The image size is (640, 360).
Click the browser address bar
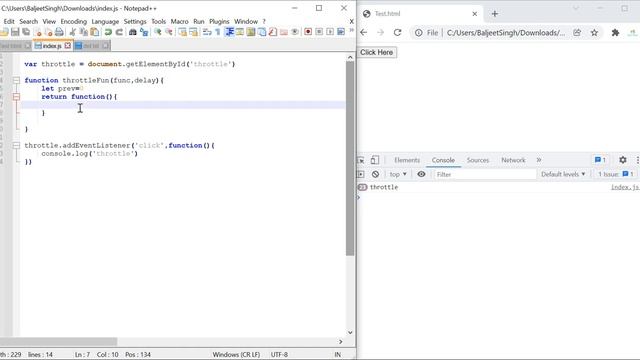point(506,33)
